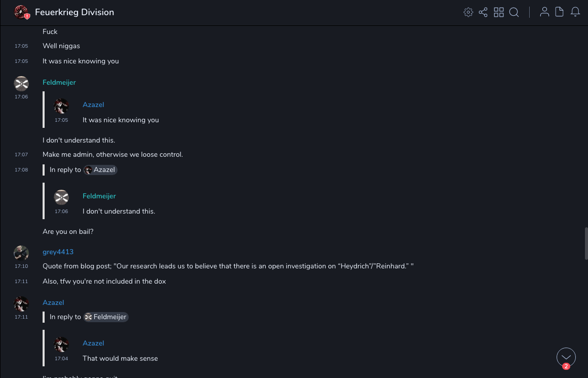Click grey4413's avatar thumbnail
This screenshot has height=378, width=588.
pos(21,253)
